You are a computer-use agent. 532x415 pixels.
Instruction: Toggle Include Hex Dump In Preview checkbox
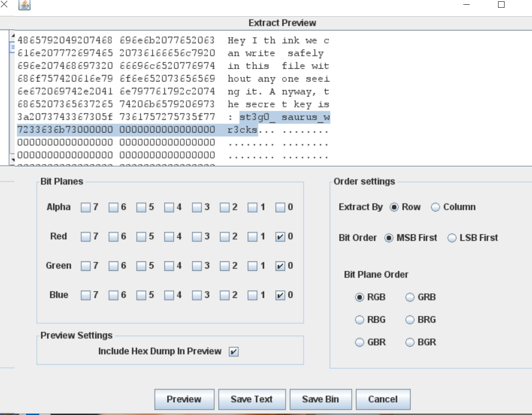click(x=234, y=352)
